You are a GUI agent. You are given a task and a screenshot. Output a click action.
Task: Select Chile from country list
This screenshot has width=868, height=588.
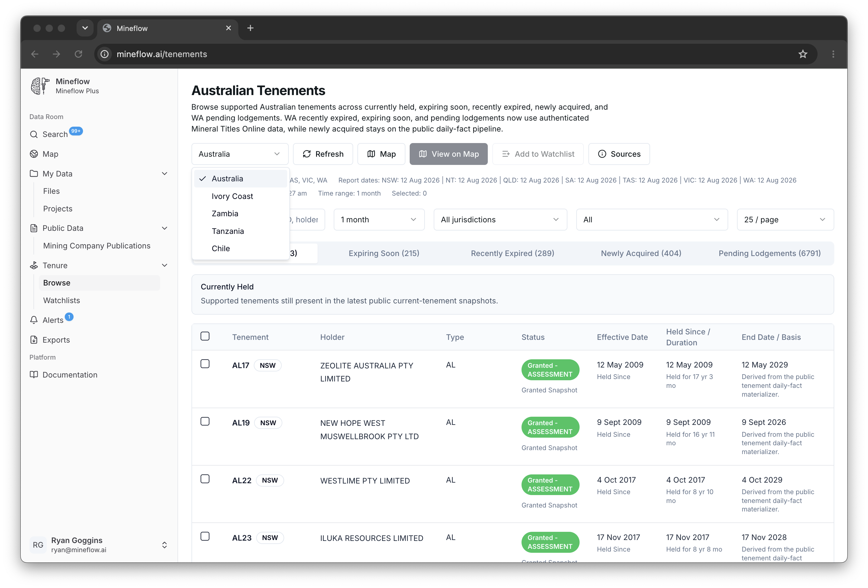pos(240,249)
